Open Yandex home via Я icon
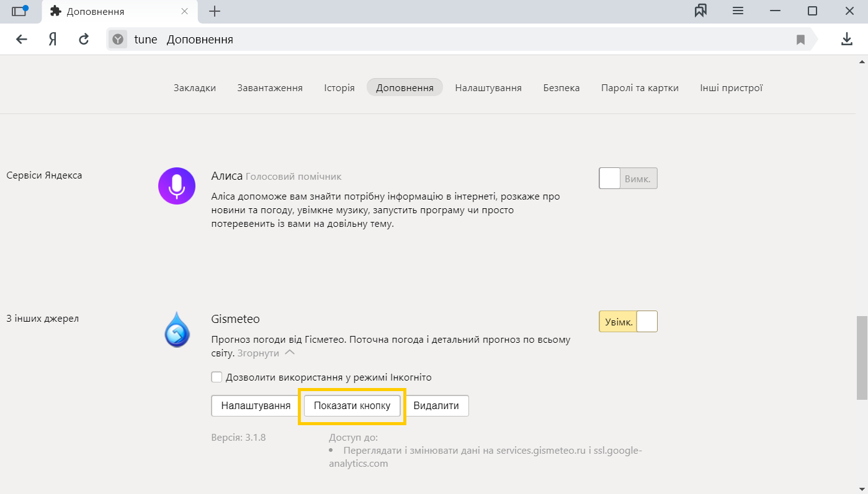 [53, 40]
